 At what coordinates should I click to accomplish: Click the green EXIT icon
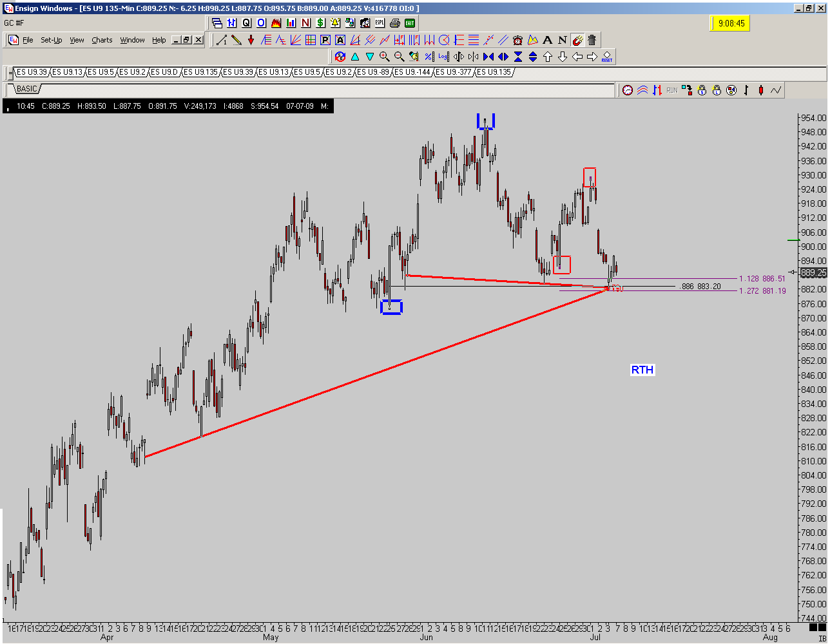(x=410, y=23)
